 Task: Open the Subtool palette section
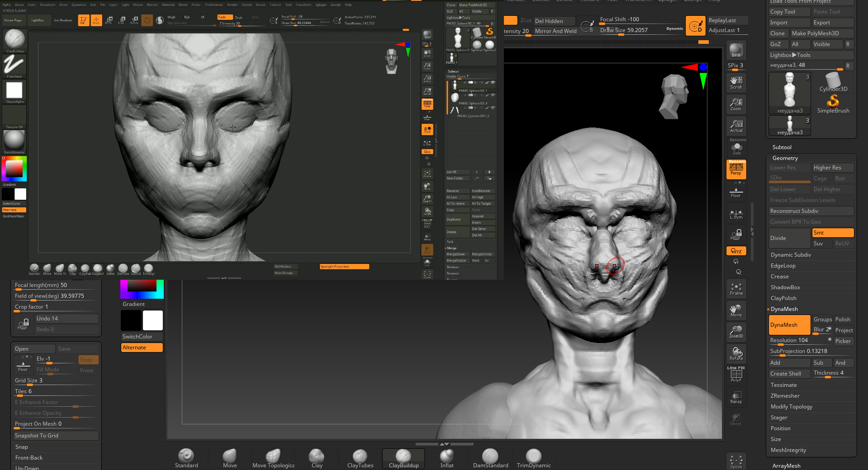[x=782, y=147]
